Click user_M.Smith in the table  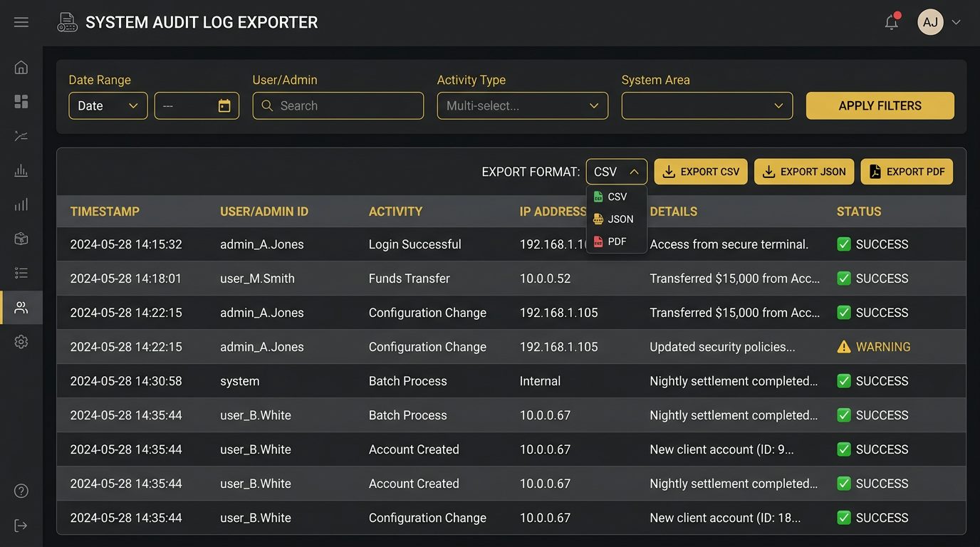[x=257, y=278]
